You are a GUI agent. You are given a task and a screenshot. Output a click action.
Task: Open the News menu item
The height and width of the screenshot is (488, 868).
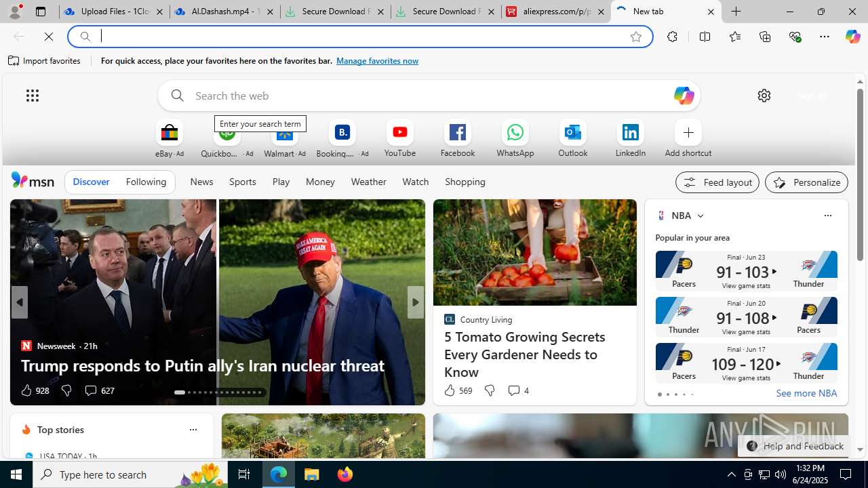[201, 182]
